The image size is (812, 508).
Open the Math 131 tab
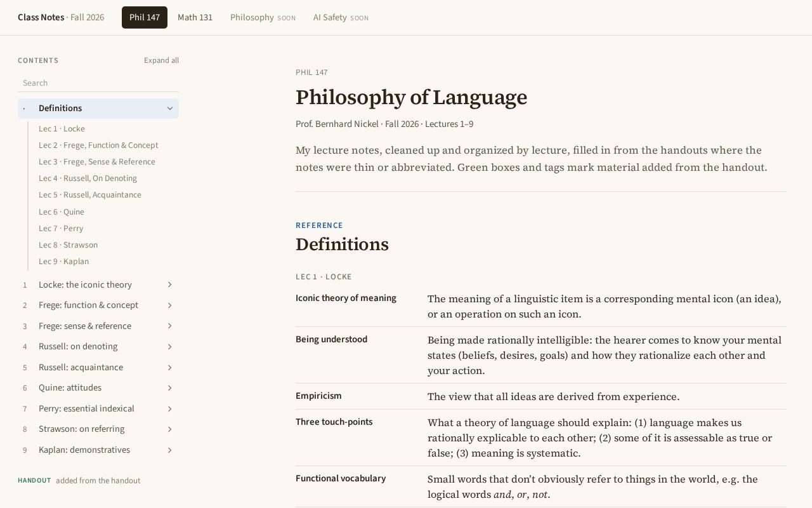click(x=195, y=18)
